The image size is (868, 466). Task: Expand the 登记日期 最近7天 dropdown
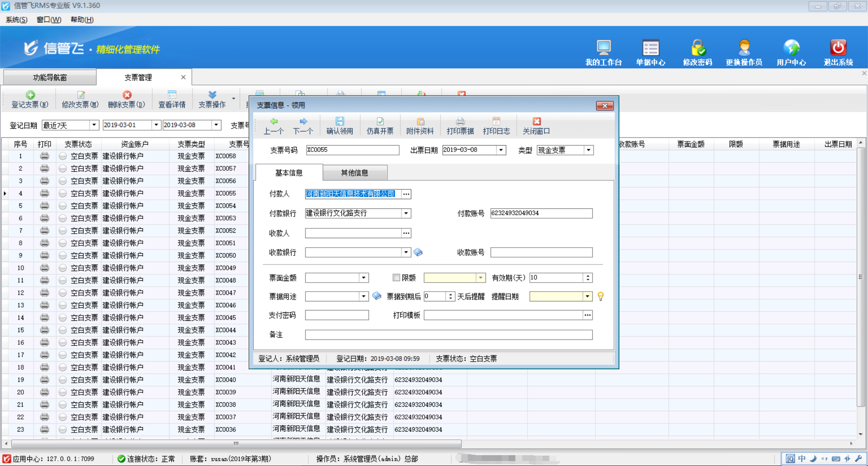pyautogui.click(x=94, y=125)
